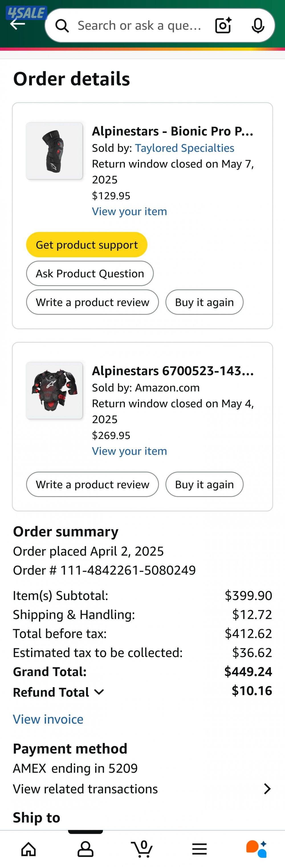
Task: Tap the microphone voice search icon
Action: click(258, 26)
